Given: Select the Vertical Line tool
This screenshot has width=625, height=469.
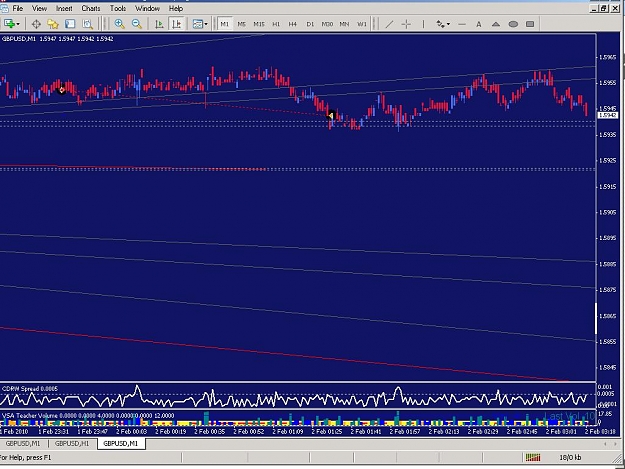Looking at the screenshot, I should tap(423, 24).
